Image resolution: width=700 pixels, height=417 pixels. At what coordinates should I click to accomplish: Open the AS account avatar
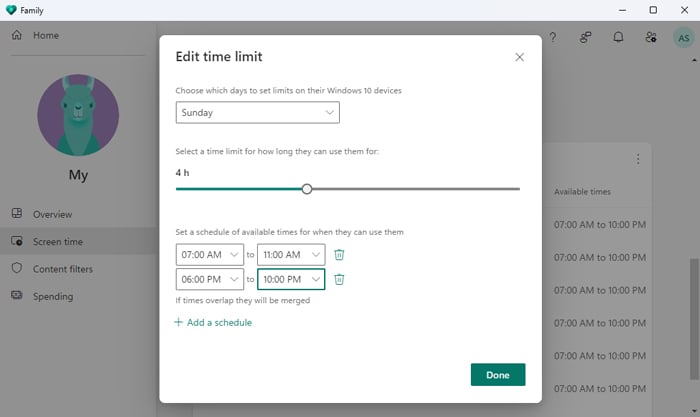pyautogui.click(x=683, y=38)
